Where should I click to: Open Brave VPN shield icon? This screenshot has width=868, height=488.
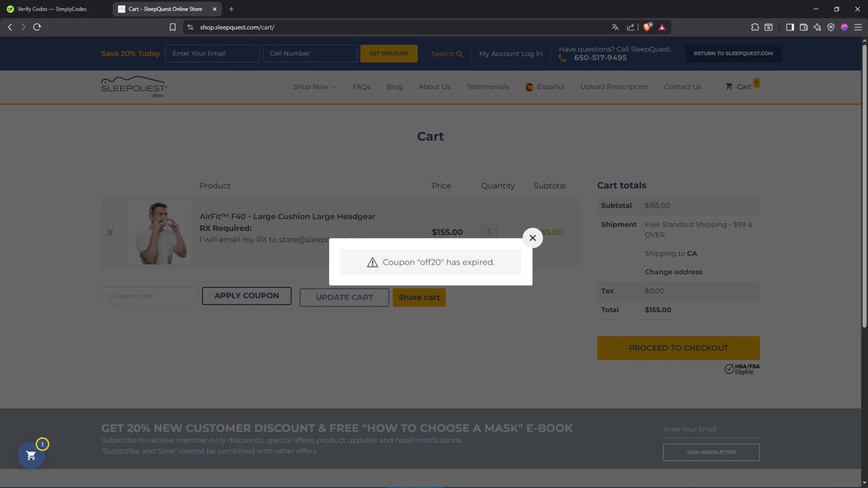point(831,27)
